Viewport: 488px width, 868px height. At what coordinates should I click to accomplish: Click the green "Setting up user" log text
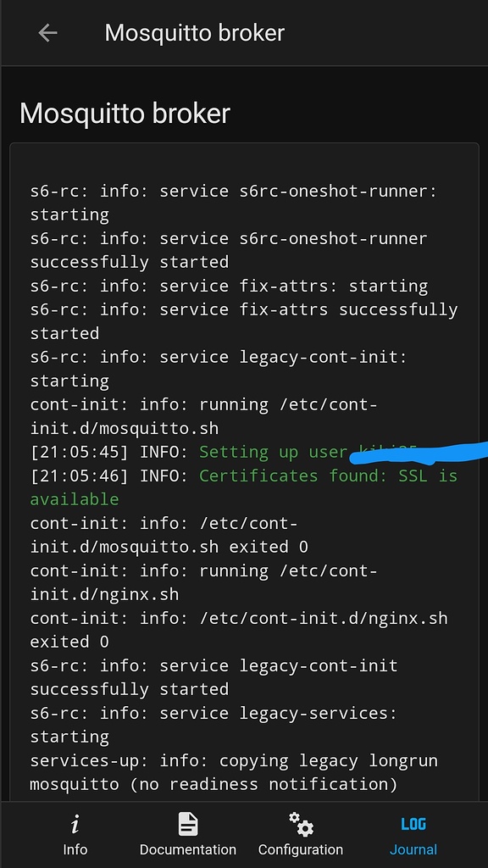(x=274, y=453)
